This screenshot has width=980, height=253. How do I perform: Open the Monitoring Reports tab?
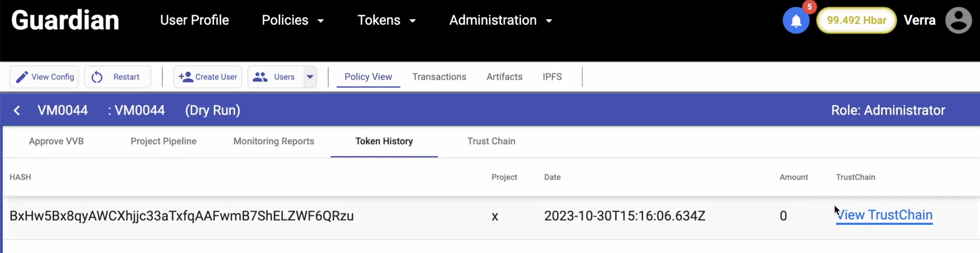click(x=274, y=141)
